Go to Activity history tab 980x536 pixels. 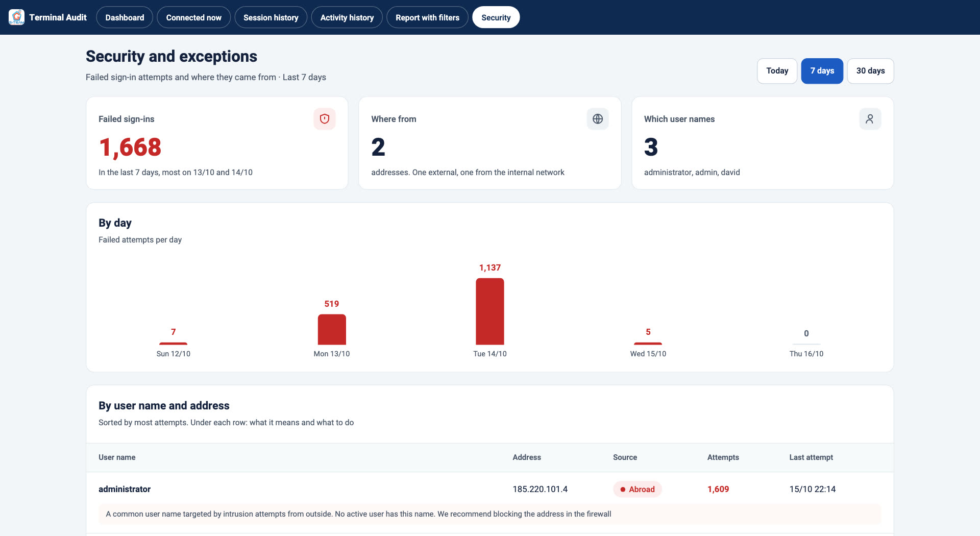click(x=347, y=17)
